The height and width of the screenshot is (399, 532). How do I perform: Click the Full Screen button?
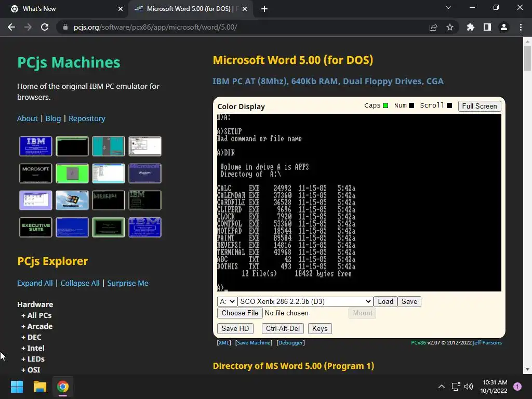click(480, 106)
